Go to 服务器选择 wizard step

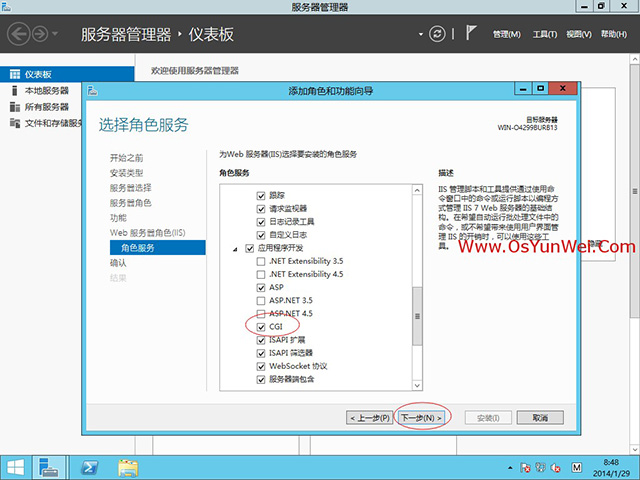pos(131,188)
